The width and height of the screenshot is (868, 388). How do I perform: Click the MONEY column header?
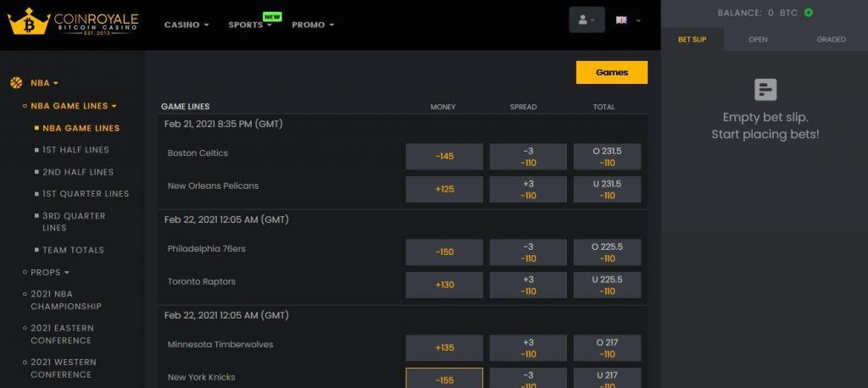442,107
